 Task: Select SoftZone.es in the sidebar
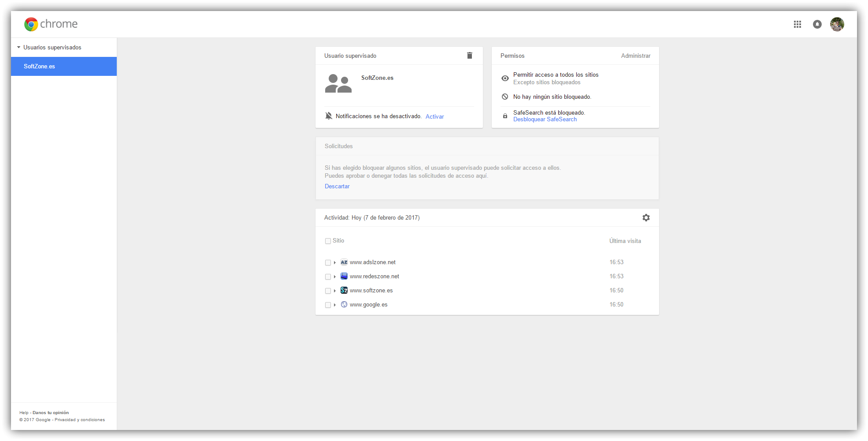[39, 67]
